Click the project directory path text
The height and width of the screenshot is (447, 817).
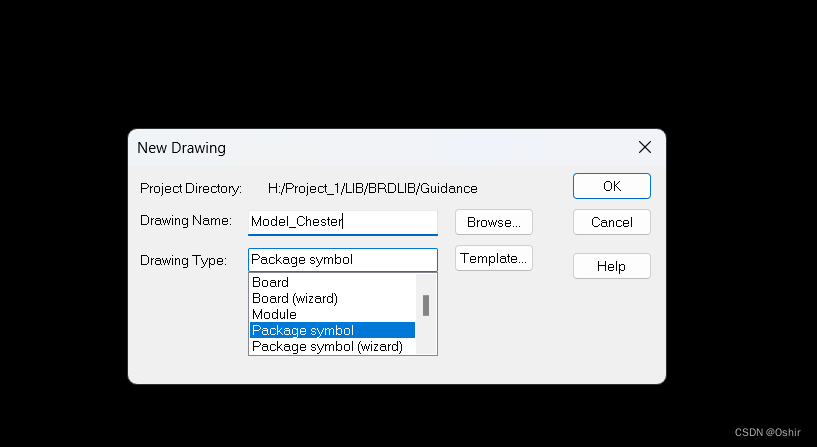click(372, 187)
